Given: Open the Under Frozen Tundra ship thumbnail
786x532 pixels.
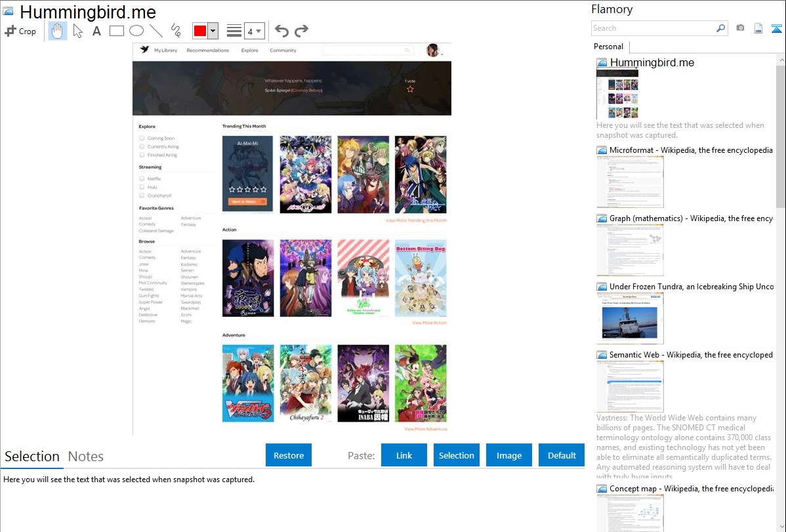Looking at the screenshot, I should (630, 318).
